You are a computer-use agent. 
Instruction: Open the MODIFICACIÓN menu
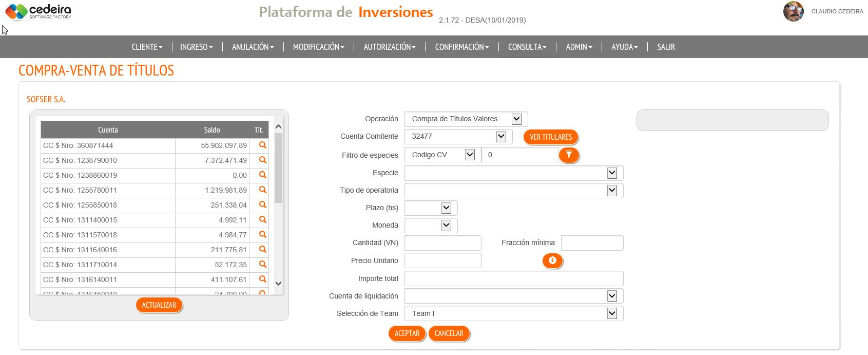[x=319, y=47]
